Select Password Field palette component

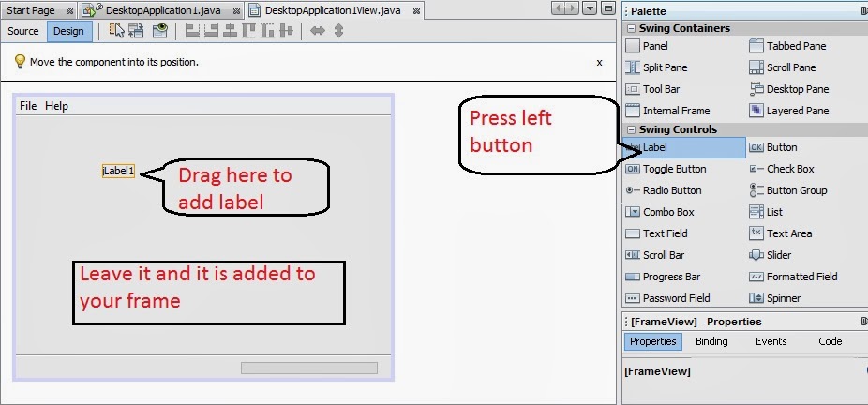point(667,298)
